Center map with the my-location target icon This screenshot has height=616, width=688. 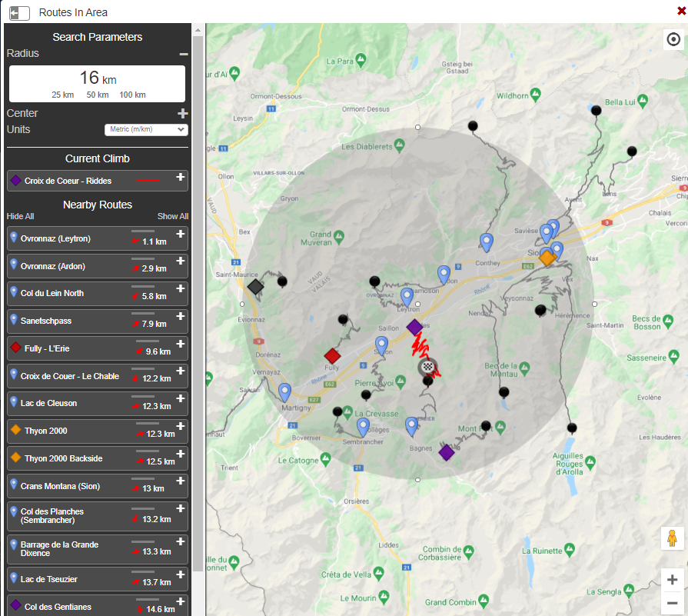pyautogui.click(x=673, y=39)
